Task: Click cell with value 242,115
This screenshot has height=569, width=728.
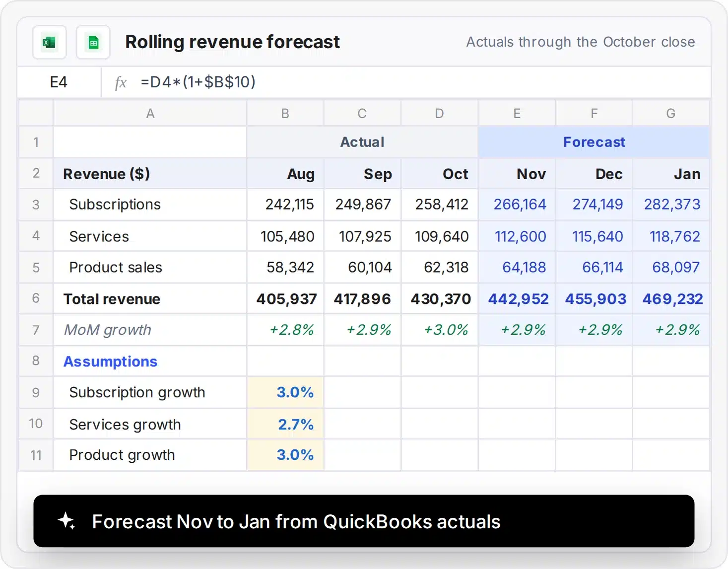Action: point(285,205)
